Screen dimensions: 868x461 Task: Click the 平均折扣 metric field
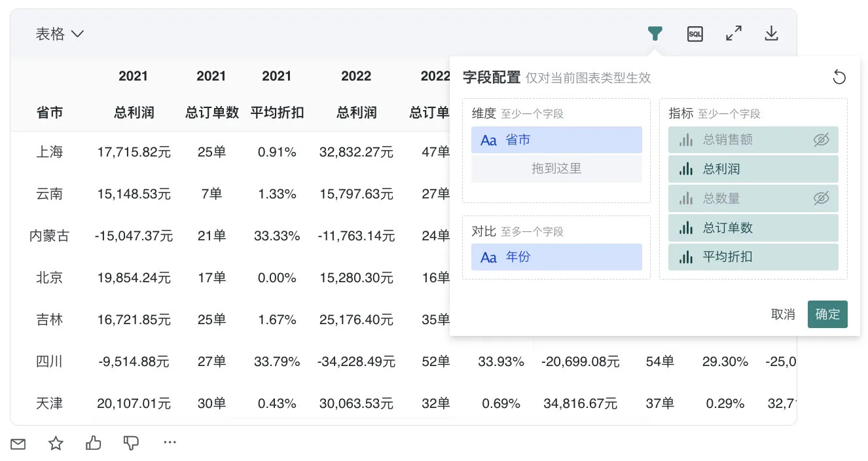[753, 257]
